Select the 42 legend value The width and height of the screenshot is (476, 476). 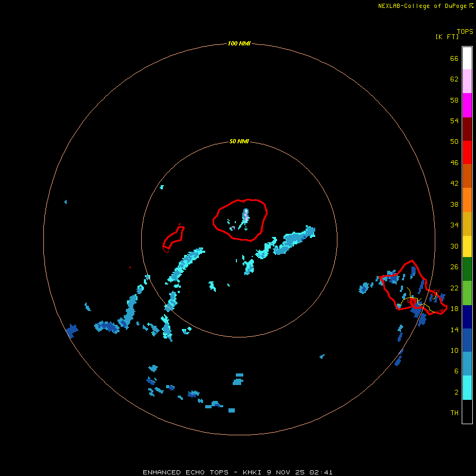coord(454,184)
